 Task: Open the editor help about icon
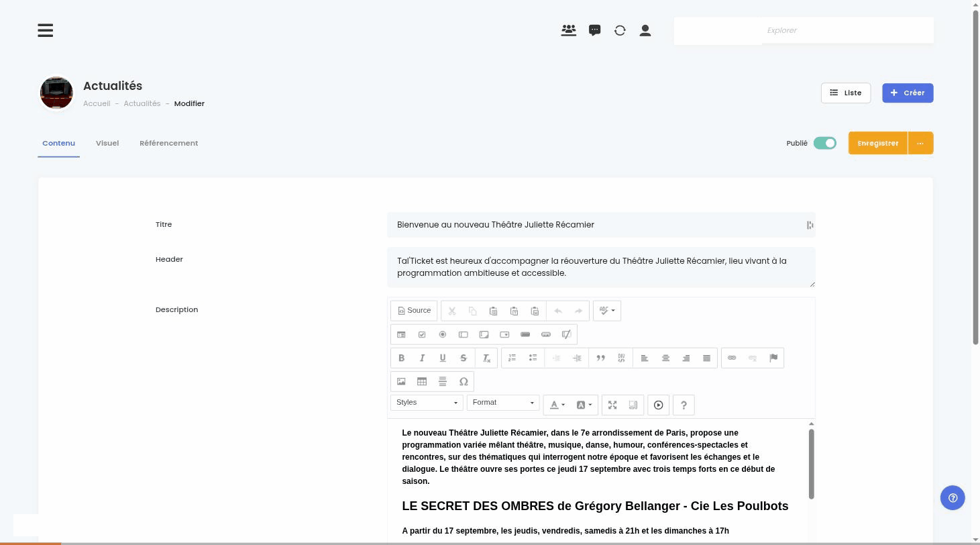click(684, 405)
